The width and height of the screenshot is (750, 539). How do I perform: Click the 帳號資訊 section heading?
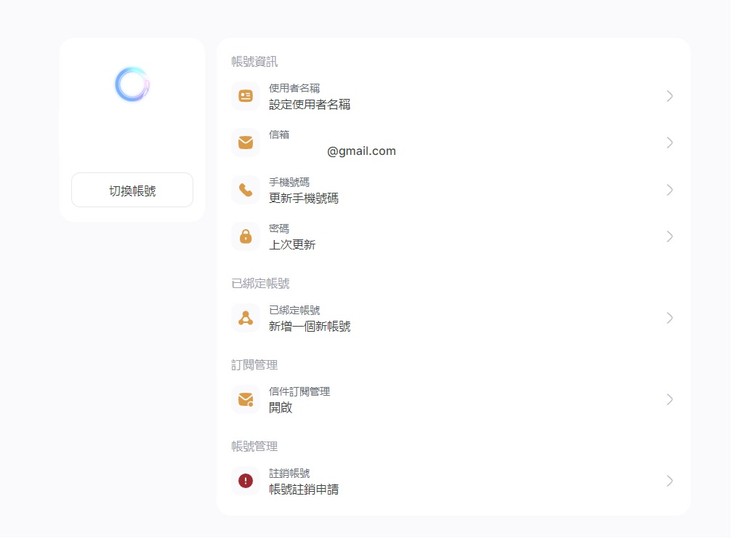(254, 62)
